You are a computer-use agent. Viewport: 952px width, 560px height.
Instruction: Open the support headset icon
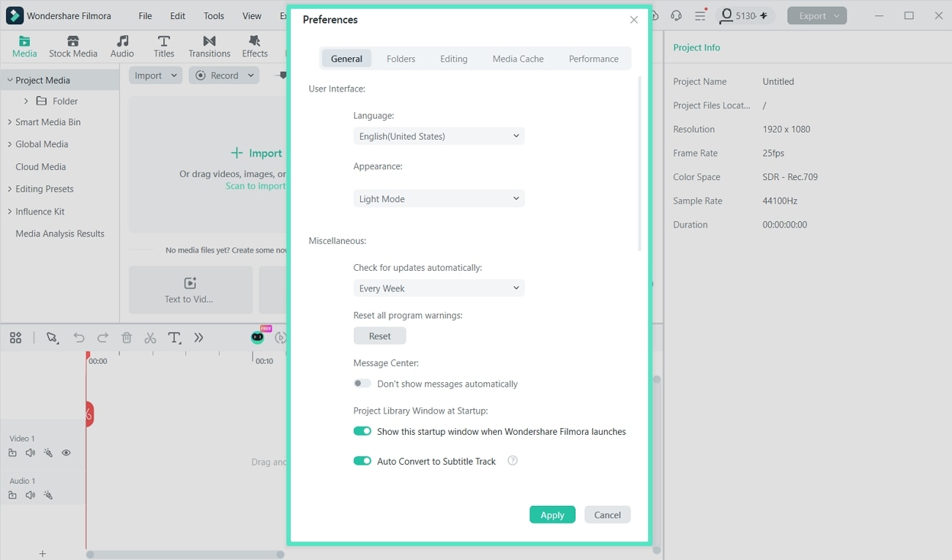pos(676,15)
